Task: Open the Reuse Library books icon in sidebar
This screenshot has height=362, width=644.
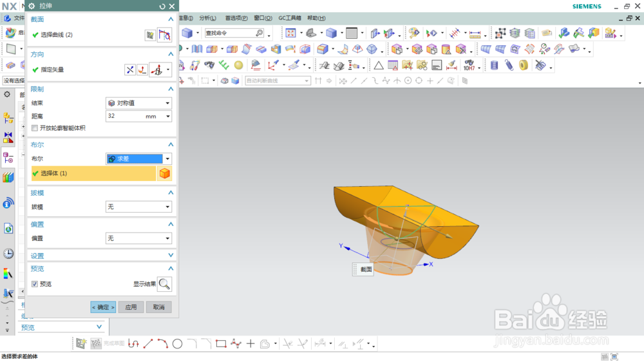Action: (x=8, y=178)
